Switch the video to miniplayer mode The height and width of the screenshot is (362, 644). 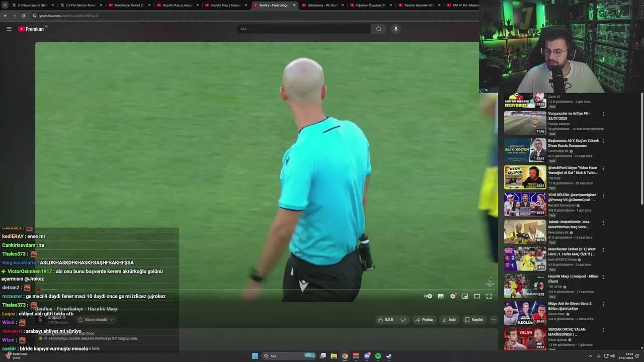(465, 296)
